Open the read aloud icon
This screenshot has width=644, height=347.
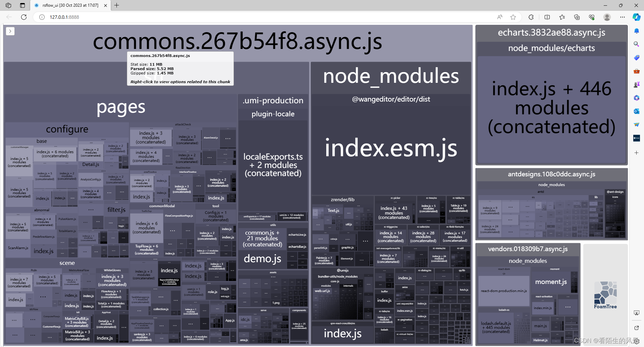click(x=500, y=17)
